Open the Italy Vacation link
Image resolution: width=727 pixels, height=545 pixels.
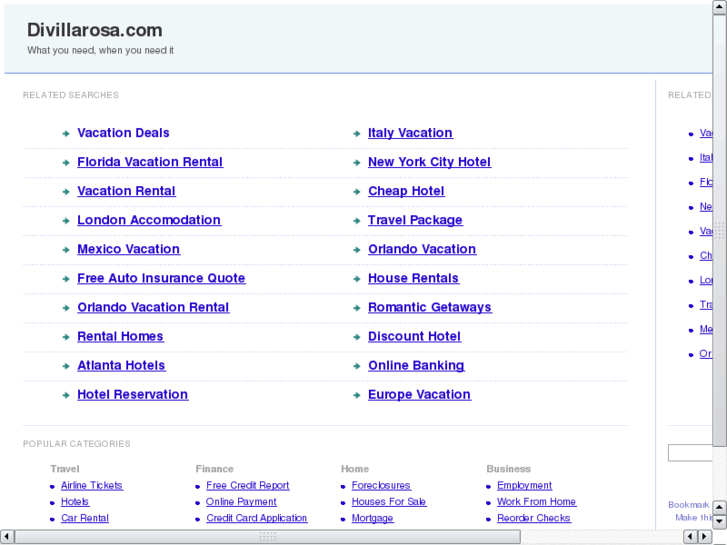[410, 133]
